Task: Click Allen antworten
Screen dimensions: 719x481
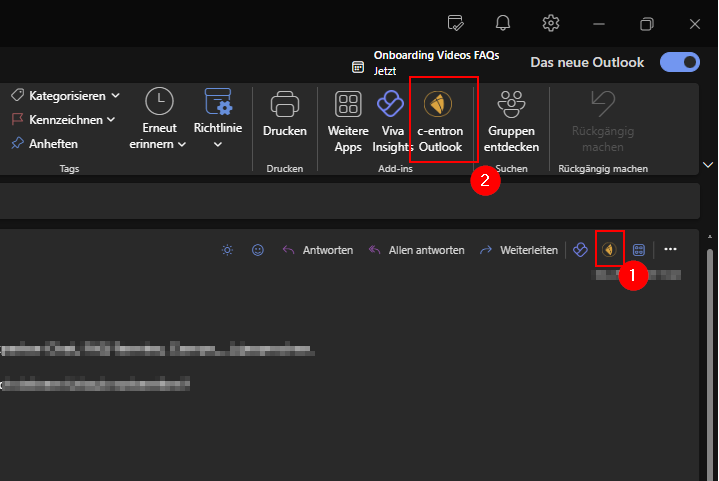Action: coord(417,250)
